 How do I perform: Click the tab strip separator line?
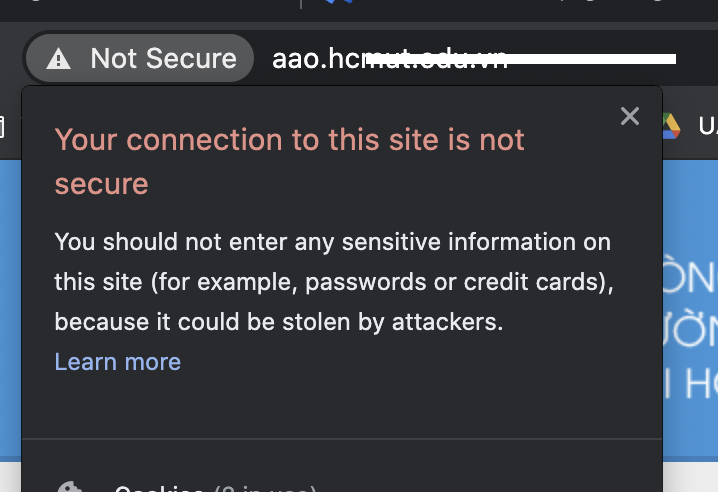(301, 4)
